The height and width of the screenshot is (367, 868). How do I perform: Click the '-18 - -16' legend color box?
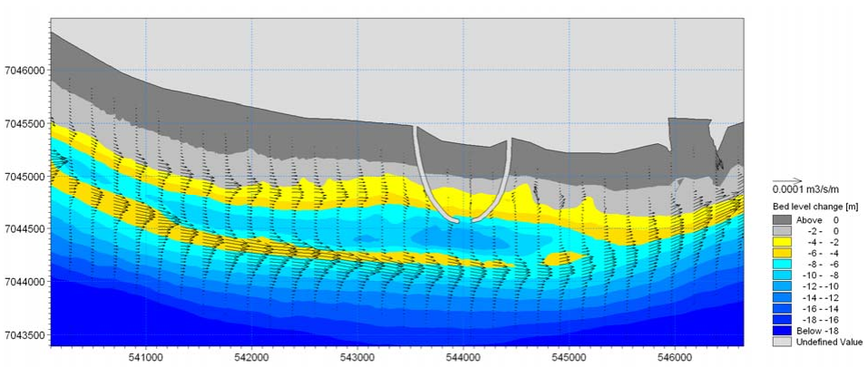point(782,319)
